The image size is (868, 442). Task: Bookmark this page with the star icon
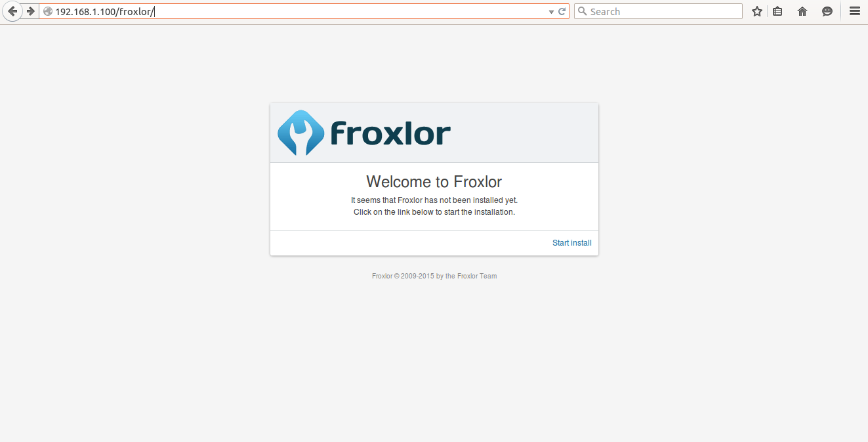[757, 11]
